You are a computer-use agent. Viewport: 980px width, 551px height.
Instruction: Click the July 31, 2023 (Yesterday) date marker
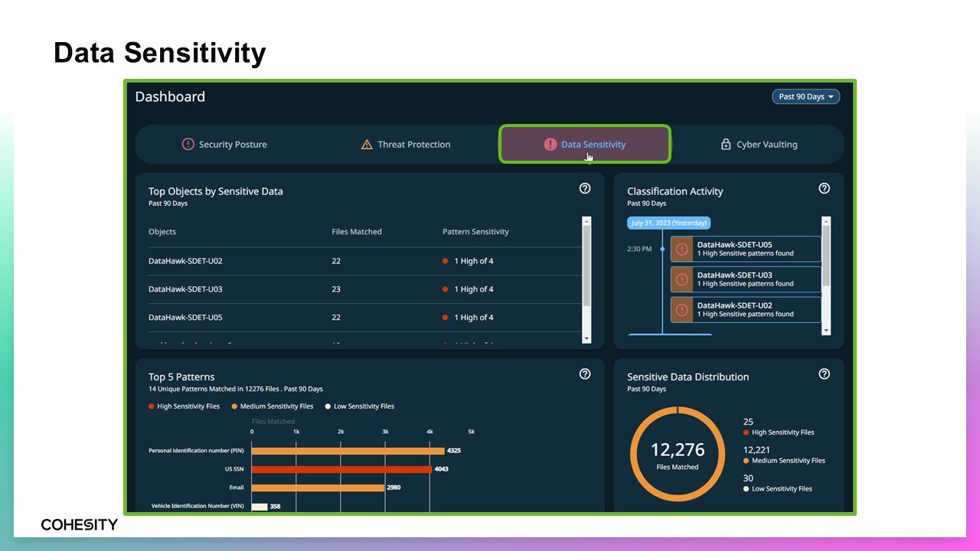coord(669,223)
